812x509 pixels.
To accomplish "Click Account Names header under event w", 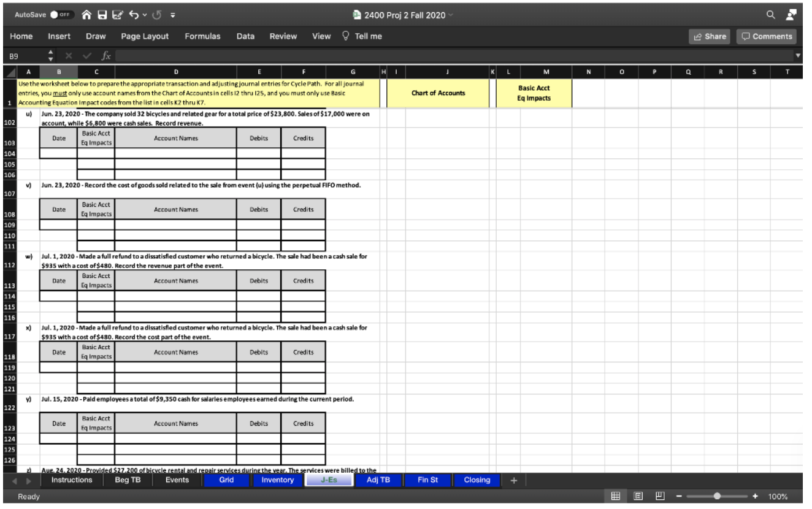I will click(x=175, y=281).
